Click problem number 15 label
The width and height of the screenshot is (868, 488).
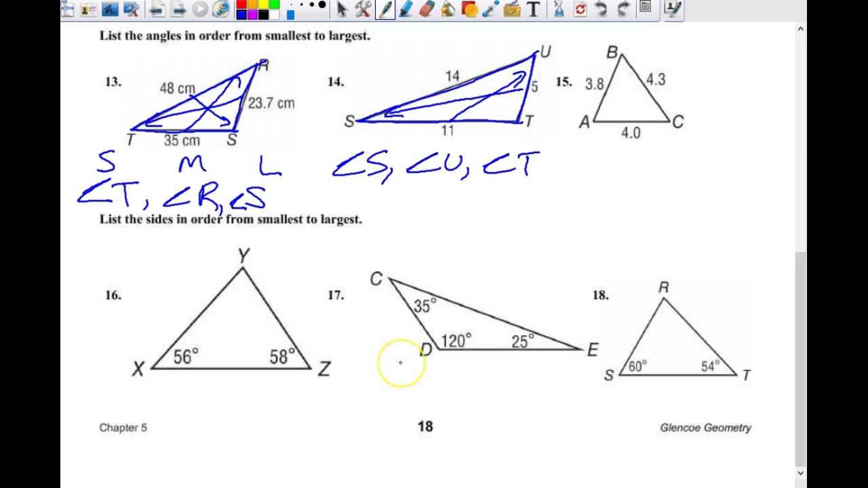tap(564, 81)
